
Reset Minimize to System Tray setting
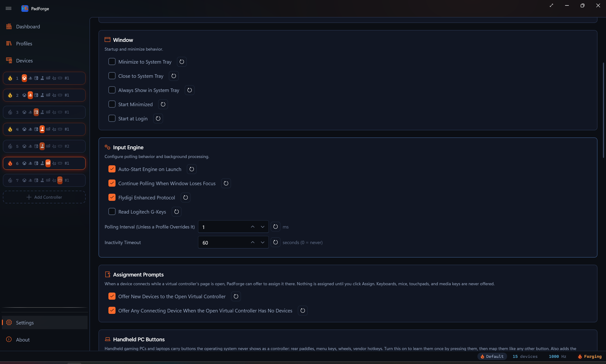(x=182, y=62)
